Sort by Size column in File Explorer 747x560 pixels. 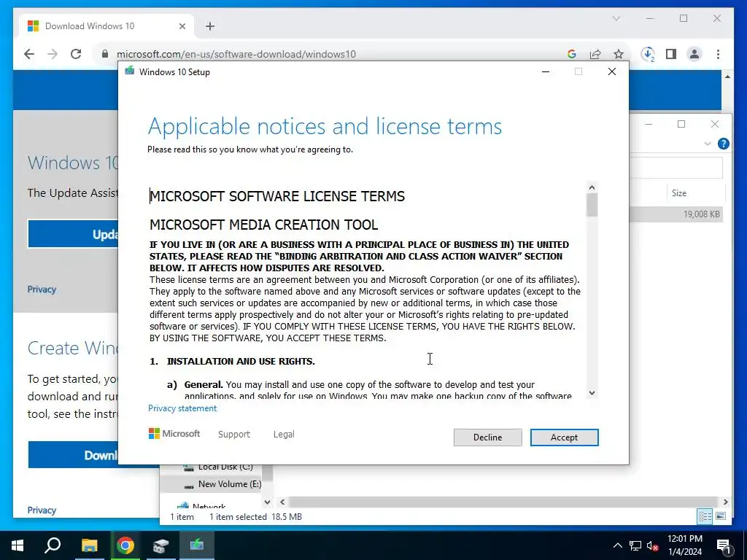tap(679, 192)
